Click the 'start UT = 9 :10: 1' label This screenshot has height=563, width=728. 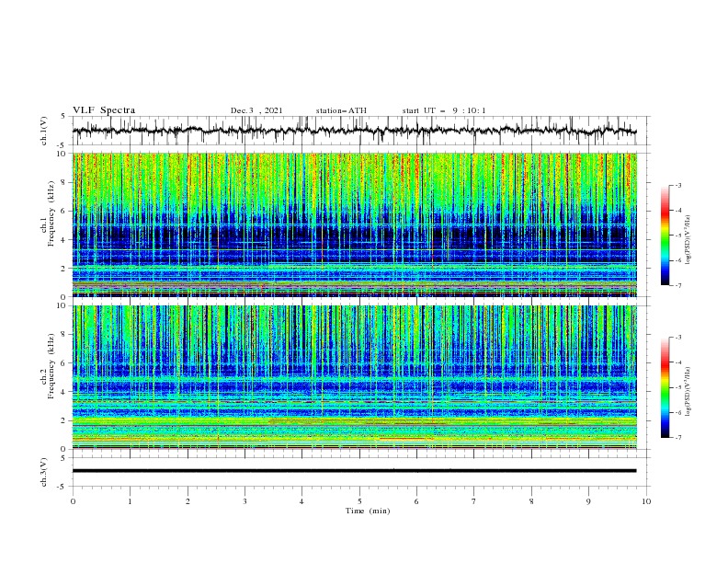click(x=444, y=110)
